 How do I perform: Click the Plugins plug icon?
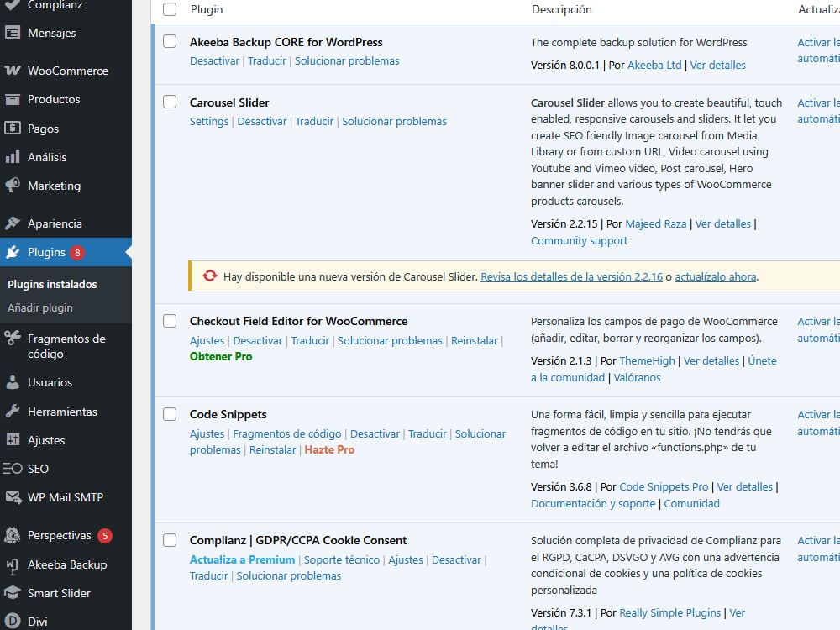click(x=13, y=252)
